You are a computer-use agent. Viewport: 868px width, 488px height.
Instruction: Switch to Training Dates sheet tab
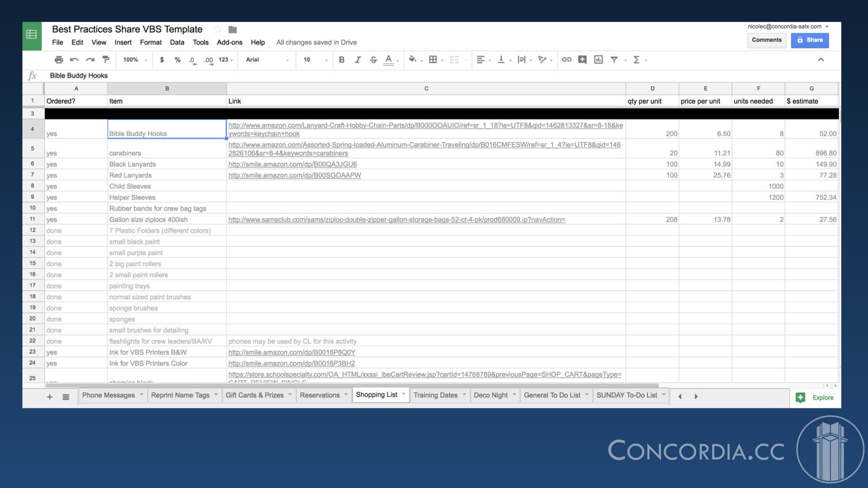[435, 395]
